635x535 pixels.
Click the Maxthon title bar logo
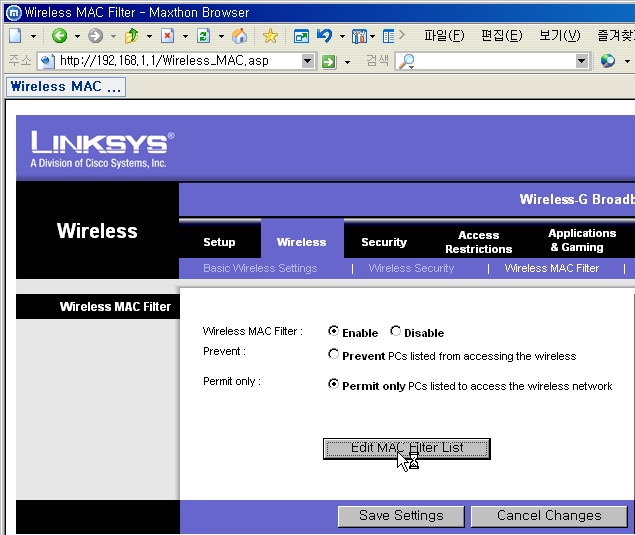click(x=13, y=13)
